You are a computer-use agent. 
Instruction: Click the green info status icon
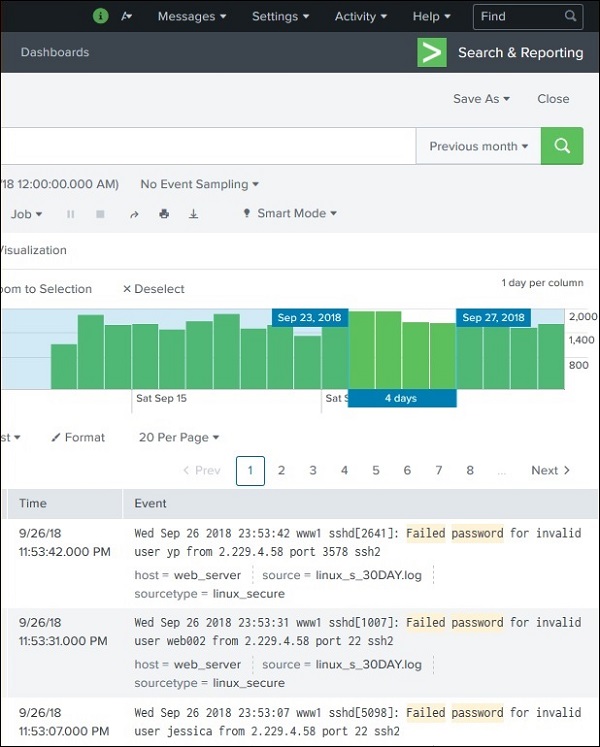tap(100, 16)
